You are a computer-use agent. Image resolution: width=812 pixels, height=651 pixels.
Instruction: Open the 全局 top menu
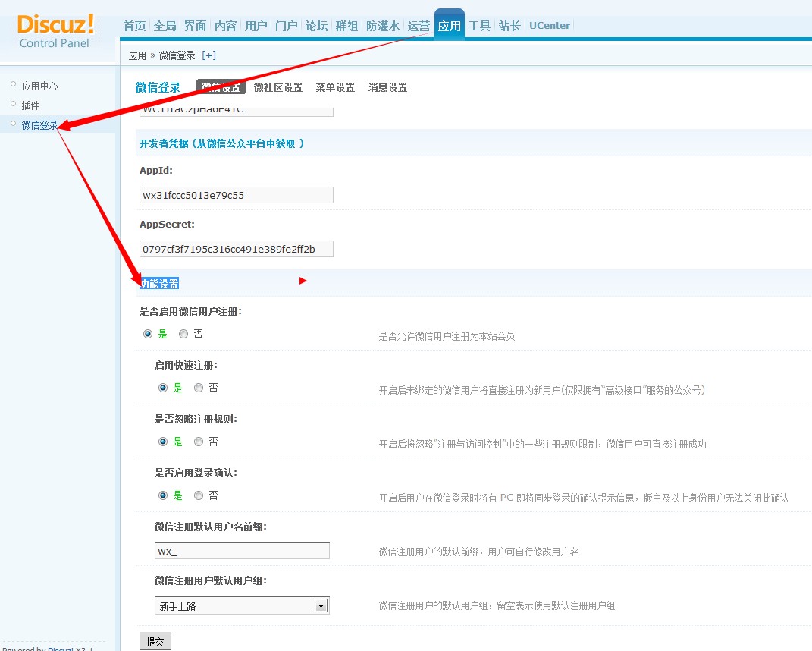165,26
